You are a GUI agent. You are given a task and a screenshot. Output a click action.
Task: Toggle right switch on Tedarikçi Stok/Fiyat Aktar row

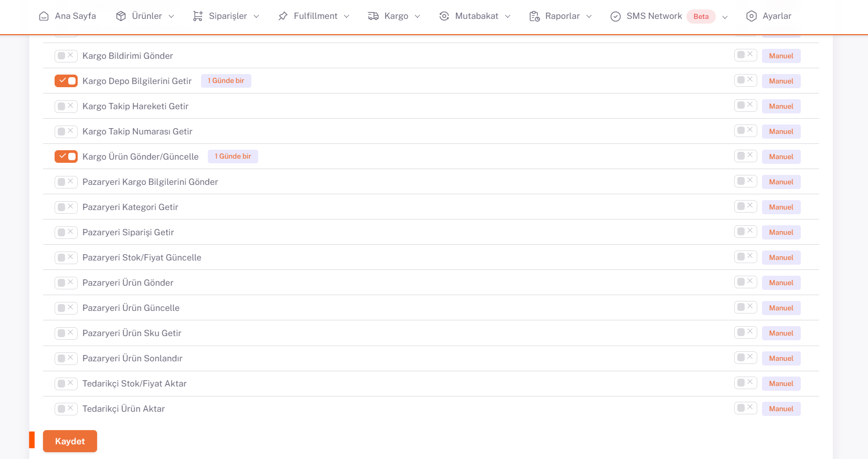pyautogui.click(x=745, y=382)
